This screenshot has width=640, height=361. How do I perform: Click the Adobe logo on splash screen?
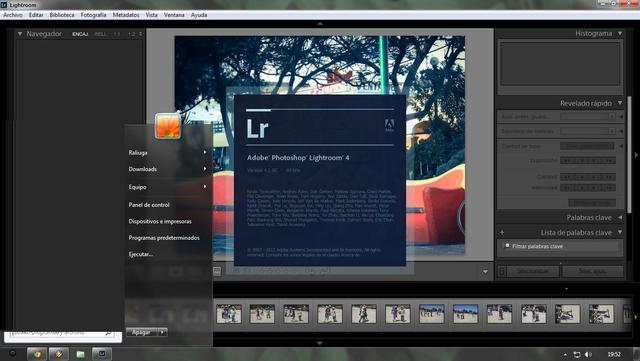point(389,125)
